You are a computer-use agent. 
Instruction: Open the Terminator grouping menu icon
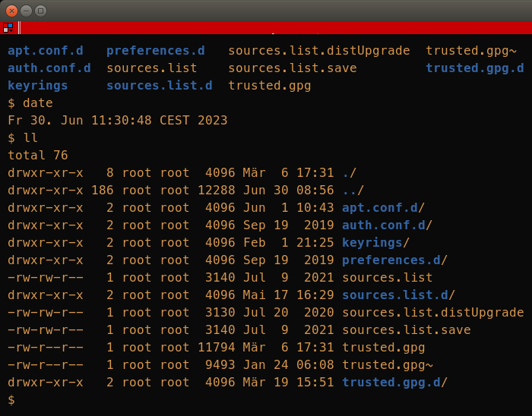click(x=8, y=27)
